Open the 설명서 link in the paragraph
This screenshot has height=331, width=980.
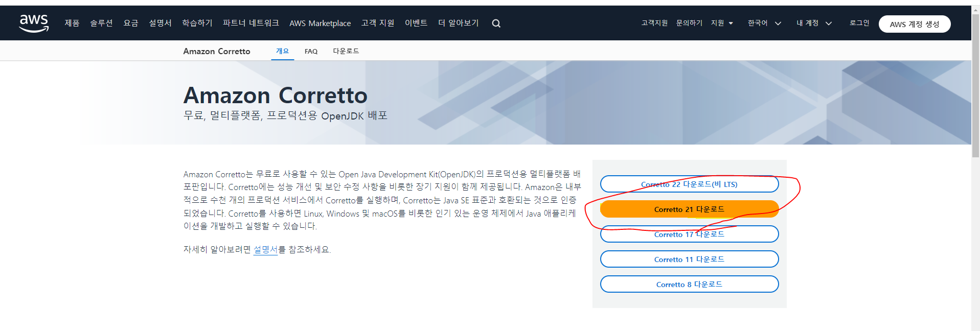pos(265,249)
